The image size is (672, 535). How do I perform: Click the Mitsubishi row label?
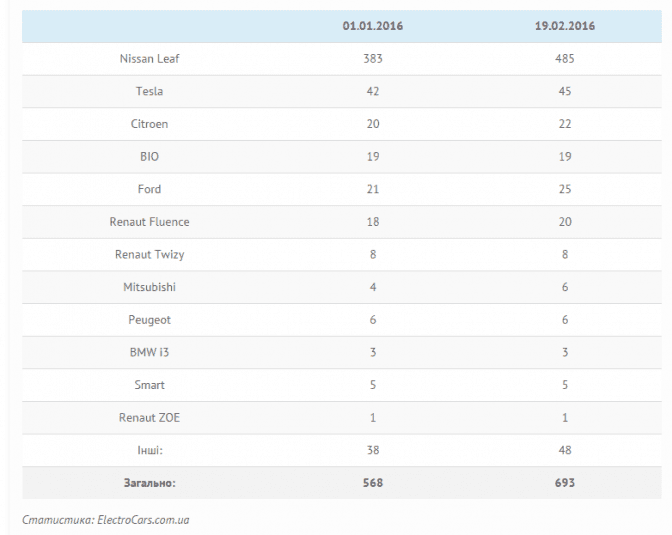pos(149,287)
